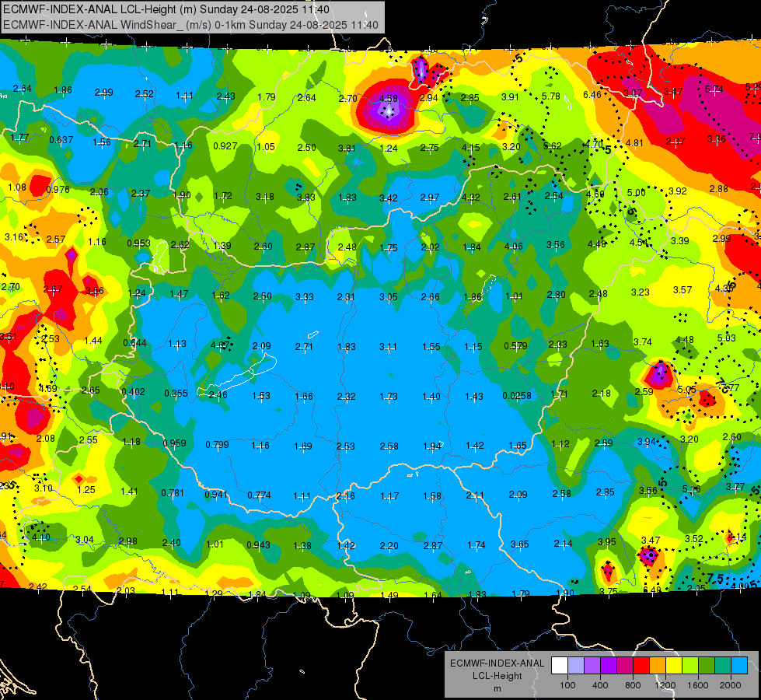761x700 pixels.
Task: Click the wind shear value 0.976
Action: pyautogui.click(x=58, y=190)
